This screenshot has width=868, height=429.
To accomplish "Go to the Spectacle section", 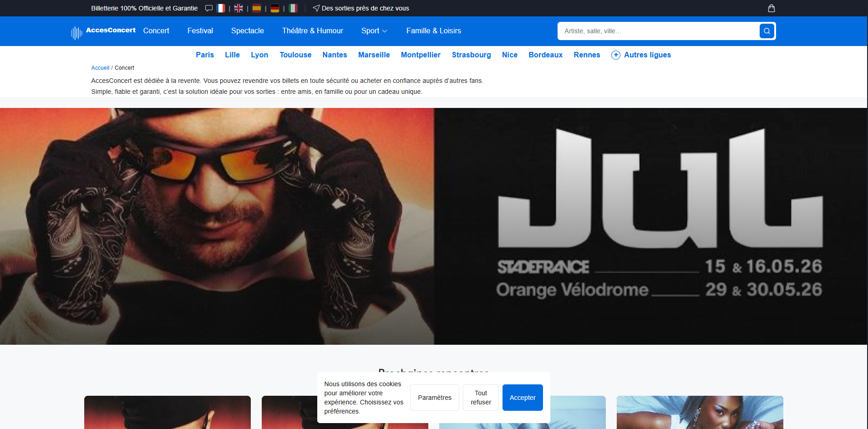I will click(247, 31).
